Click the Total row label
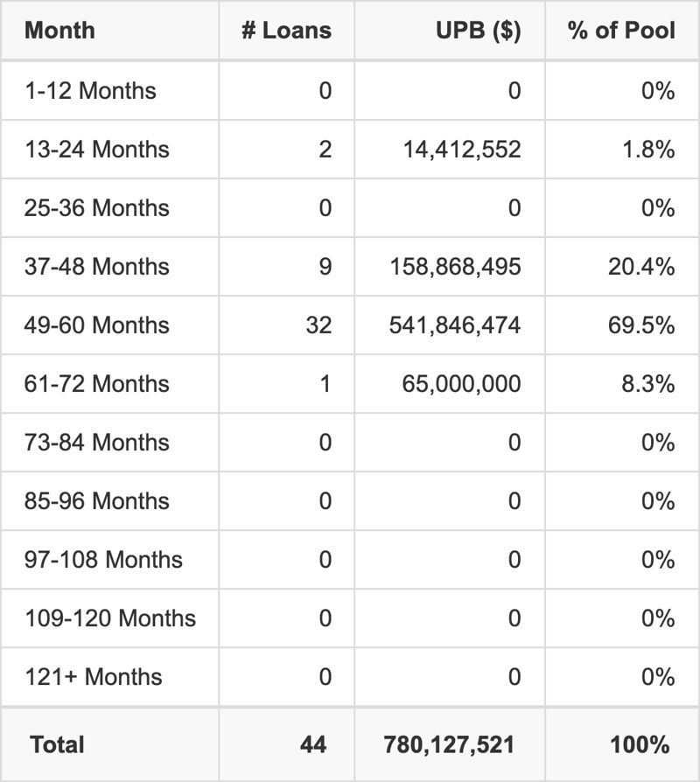The image size is (700, 782). point(57,745)
